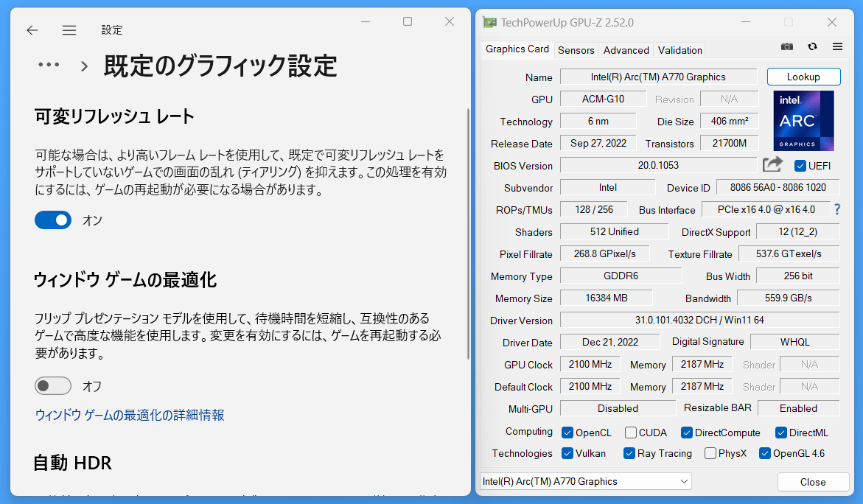Click the Close button in GPU-Z
The width and height of the screenshot is (863, 504).
pyautogui.click(x=813, y=482)
